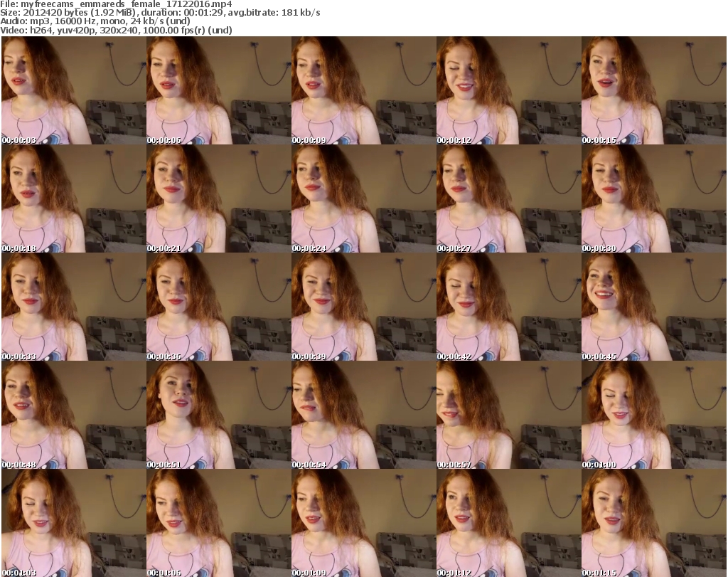Viewport: 728px width, 577px height.
Task: Choose the frame timestamped 00:00:48
Action: tap(74, 415)
